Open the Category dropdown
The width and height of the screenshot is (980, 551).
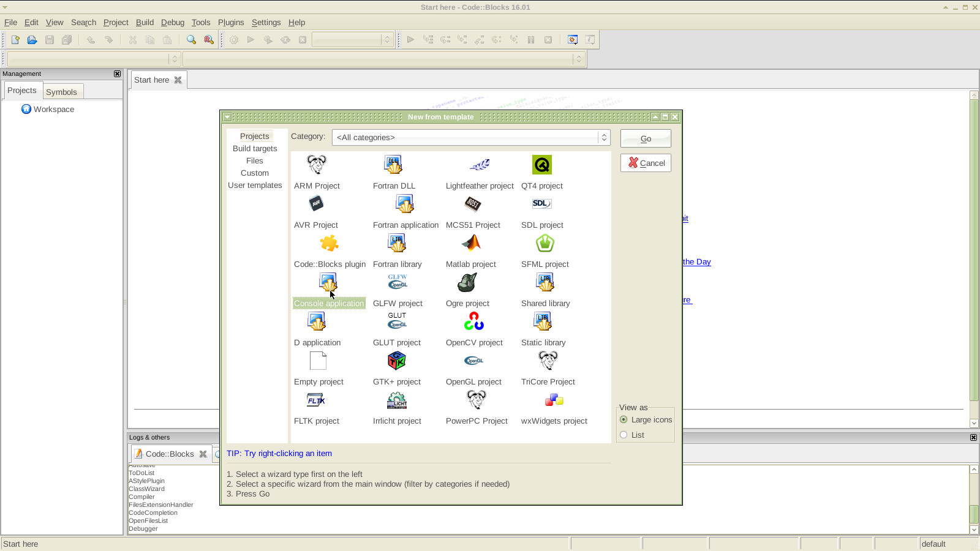(471, 137)
